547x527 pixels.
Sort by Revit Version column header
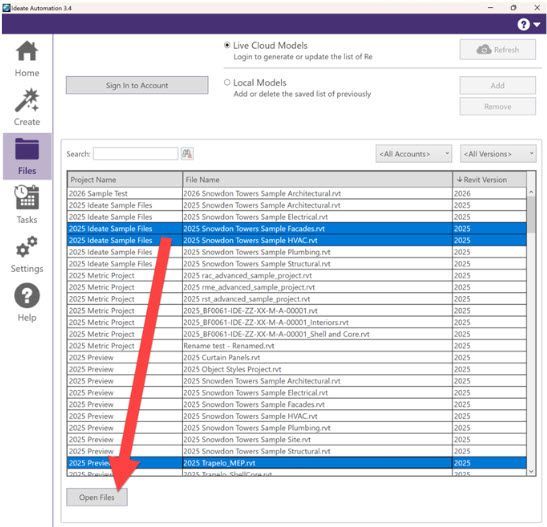(489, 180)
